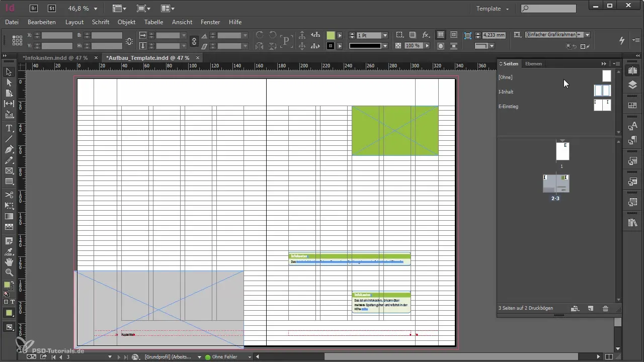Open the Objekt menu

click(x=127, y=22)
